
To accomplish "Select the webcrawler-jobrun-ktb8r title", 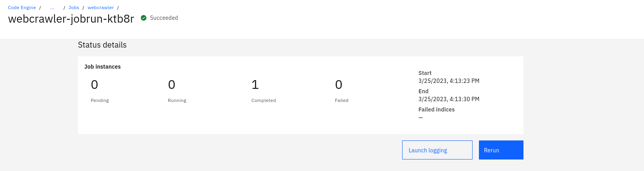I will click(71, 19).
